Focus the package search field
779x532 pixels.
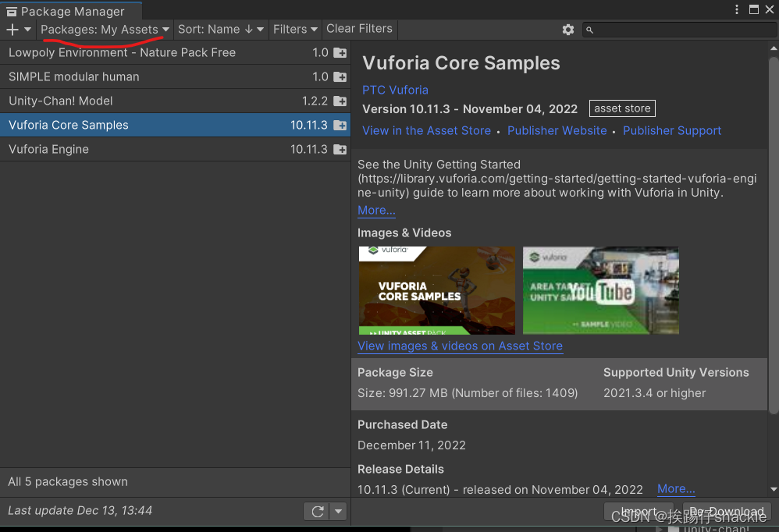pos(679,30)
